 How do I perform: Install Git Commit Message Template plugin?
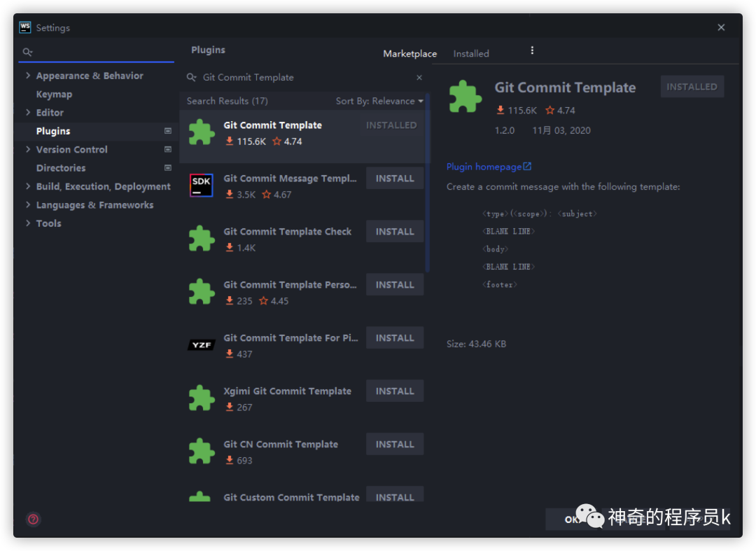[394, 179]
